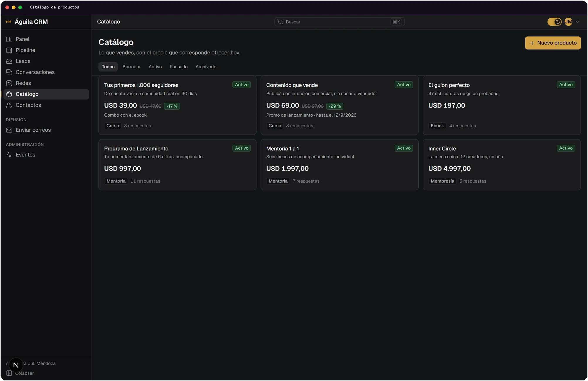Open the Leads inbox icon
588x381 pixels.
click(x=9, y=61)
